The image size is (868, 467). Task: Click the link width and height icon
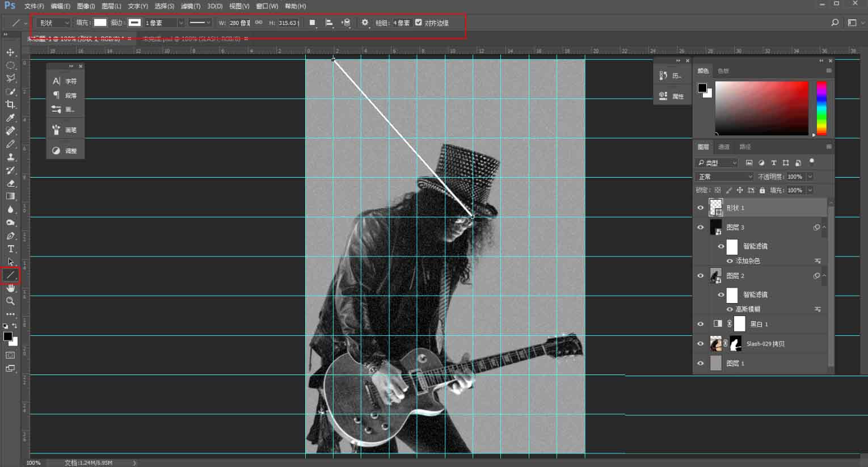(x=259, y=23)
